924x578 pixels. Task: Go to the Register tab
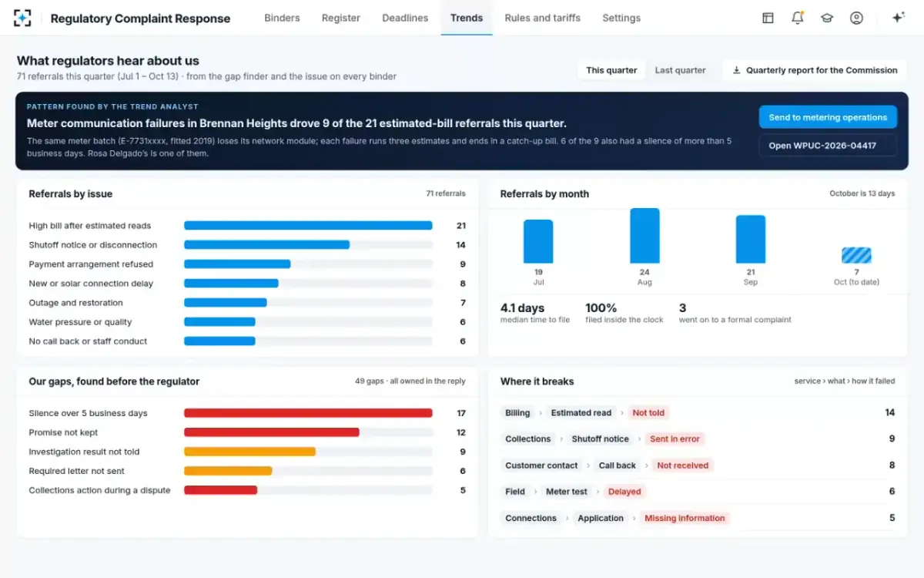point(341,18)
